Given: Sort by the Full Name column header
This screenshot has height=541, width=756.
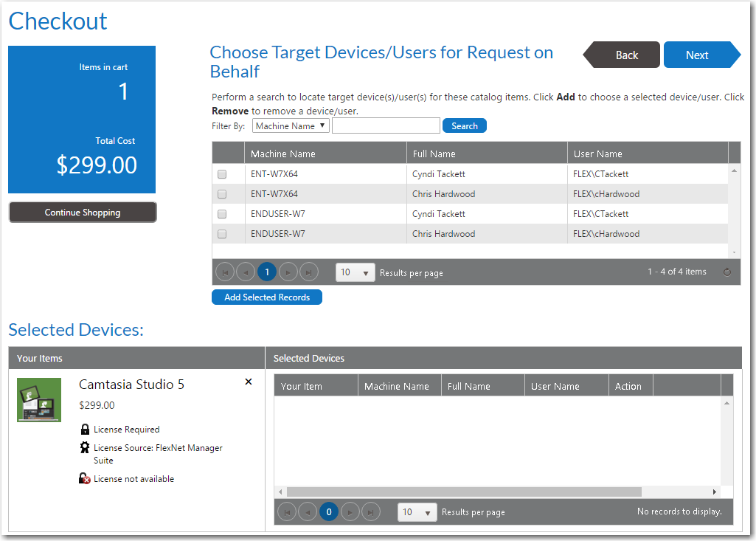Looking at the screenshot, I should (434, 154).
